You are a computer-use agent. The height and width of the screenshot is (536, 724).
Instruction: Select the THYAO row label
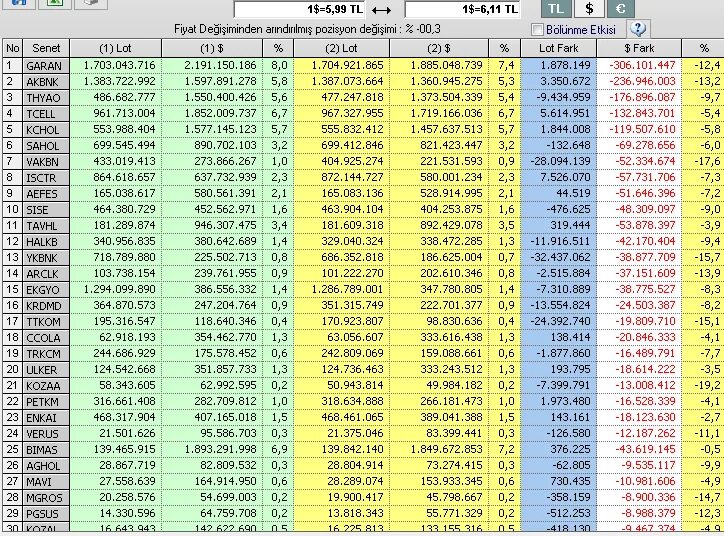click(46, 97)
